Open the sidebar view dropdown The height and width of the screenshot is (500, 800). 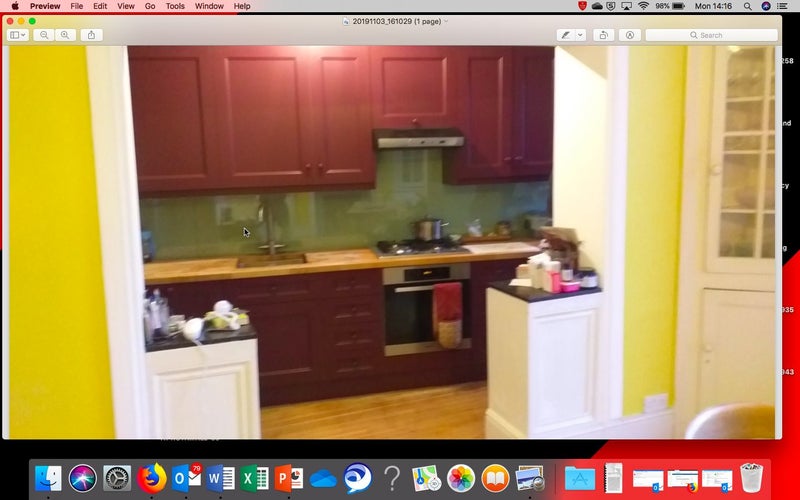click(18, 35)
